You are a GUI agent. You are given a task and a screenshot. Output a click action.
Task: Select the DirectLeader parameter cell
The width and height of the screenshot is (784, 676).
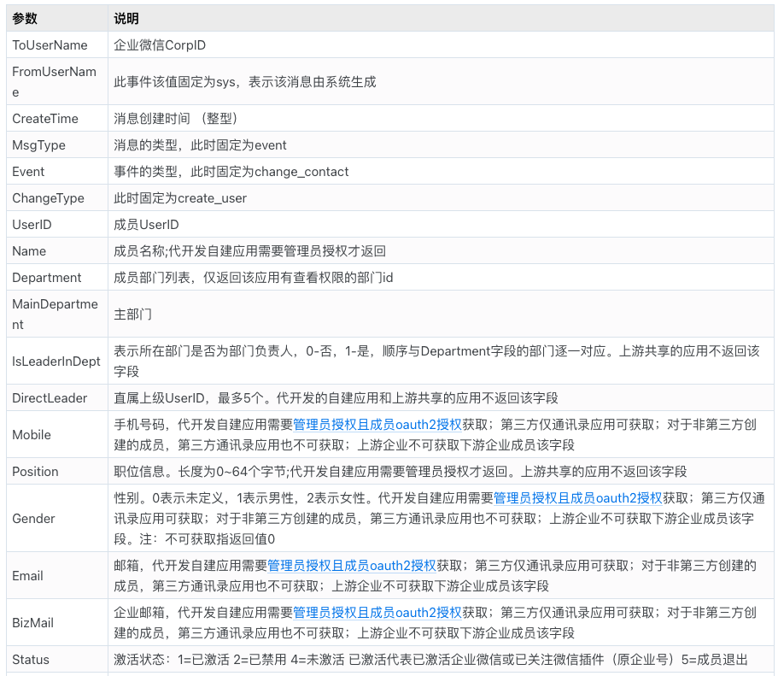coord(57,398)
